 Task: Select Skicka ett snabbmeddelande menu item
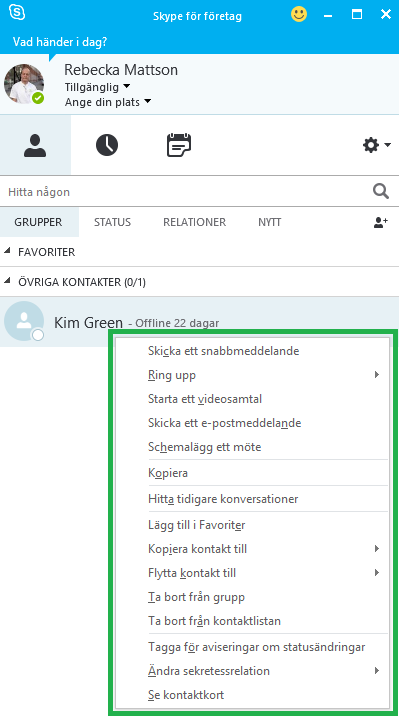pos(252,351)
